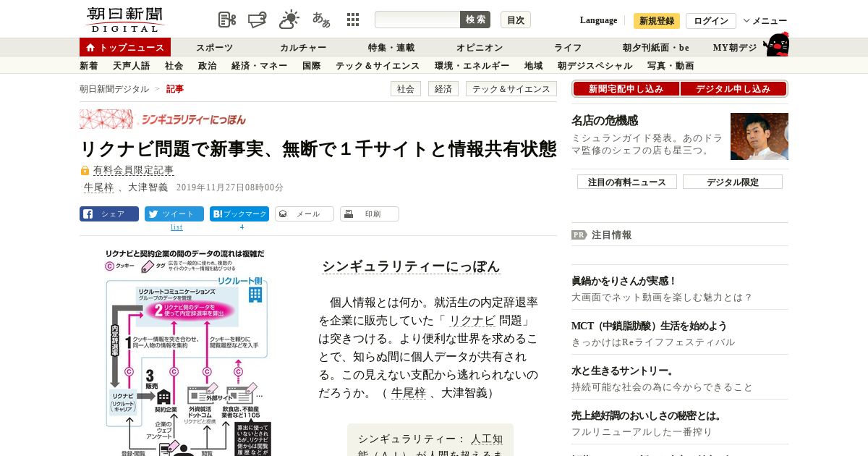
Task: Add Hatena bookmark
Action: (239, 214)
